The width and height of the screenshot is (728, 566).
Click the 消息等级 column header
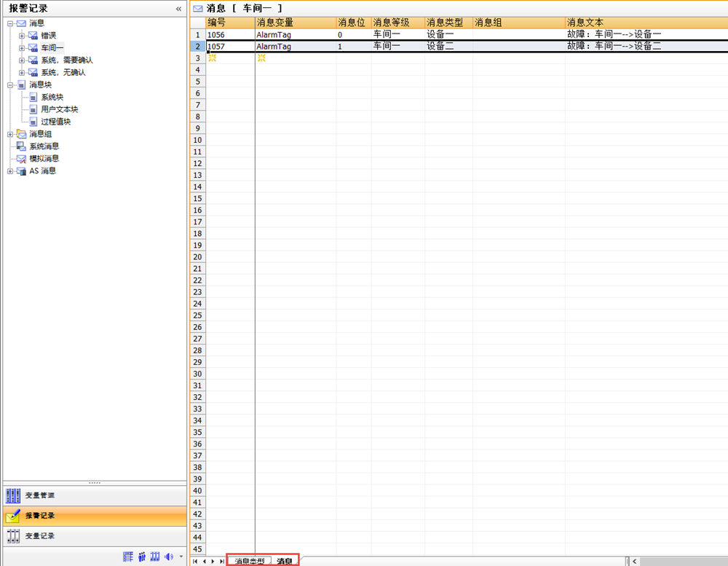[x=391, y=23]
